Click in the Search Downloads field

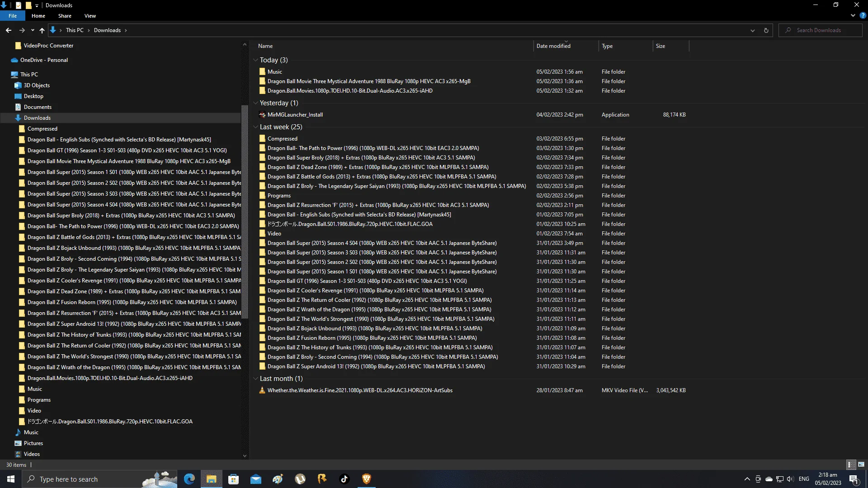[x=821, y=30]
